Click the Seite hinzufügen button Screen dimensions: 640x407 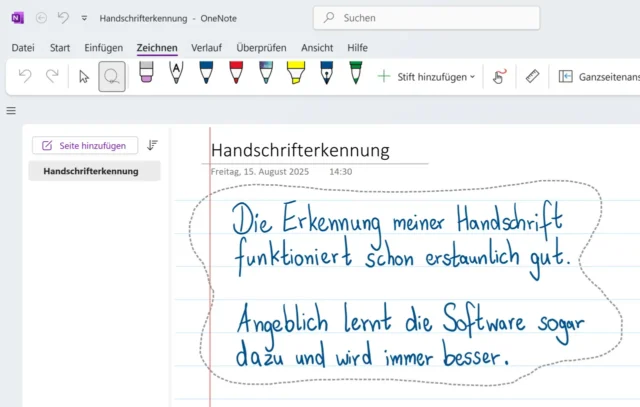pyautogui.click(x=85, y=145)
